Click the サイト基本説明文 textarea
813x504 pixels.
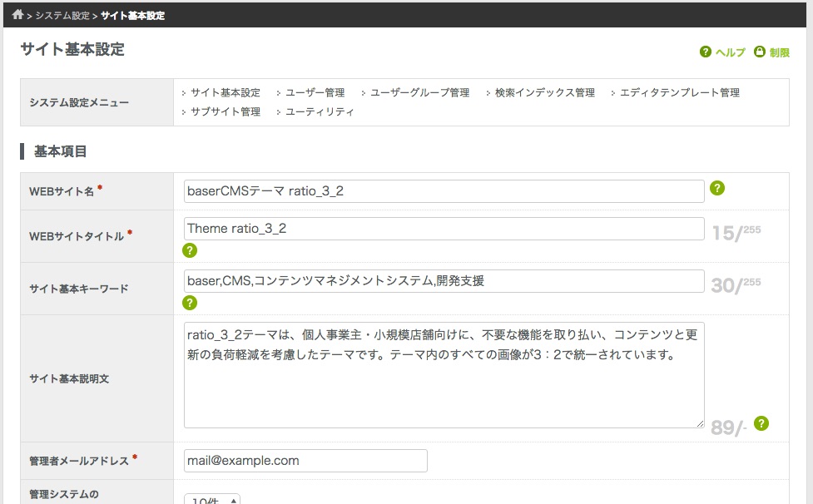coord(444,375)
